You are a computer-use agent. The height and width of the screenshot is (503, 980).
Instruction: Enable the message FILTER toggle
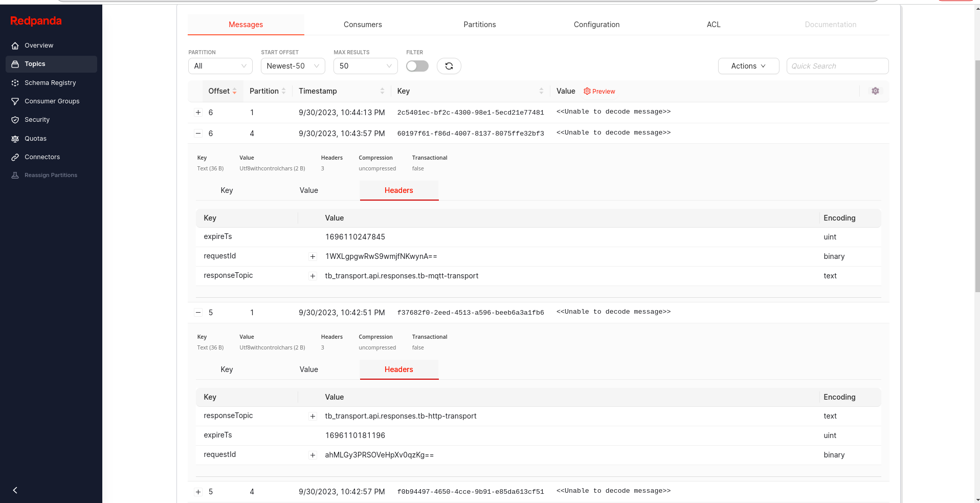point(417,66)
